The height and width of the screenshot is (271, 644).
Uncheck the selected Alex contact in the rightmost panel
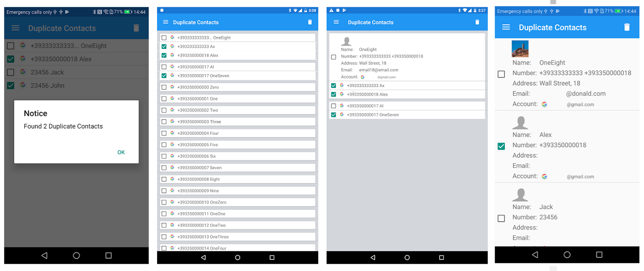point(501,146)
